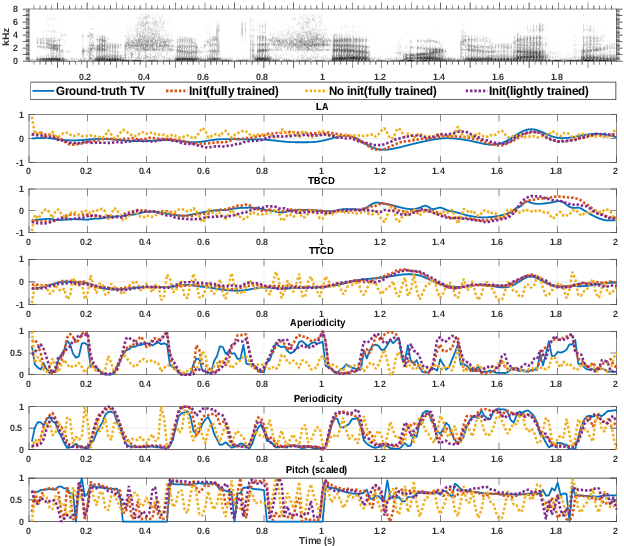Select the Init(lightly trained) legend entry
624x546 pixels.
pos(540,91)
